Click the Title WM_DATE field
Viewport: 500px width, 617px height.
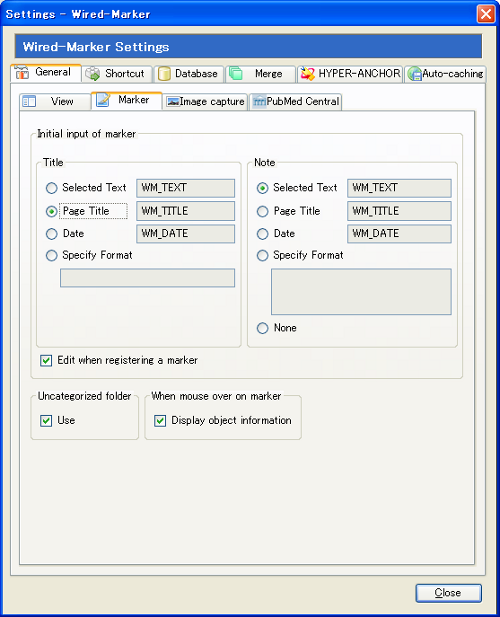(x=186, y=234)
